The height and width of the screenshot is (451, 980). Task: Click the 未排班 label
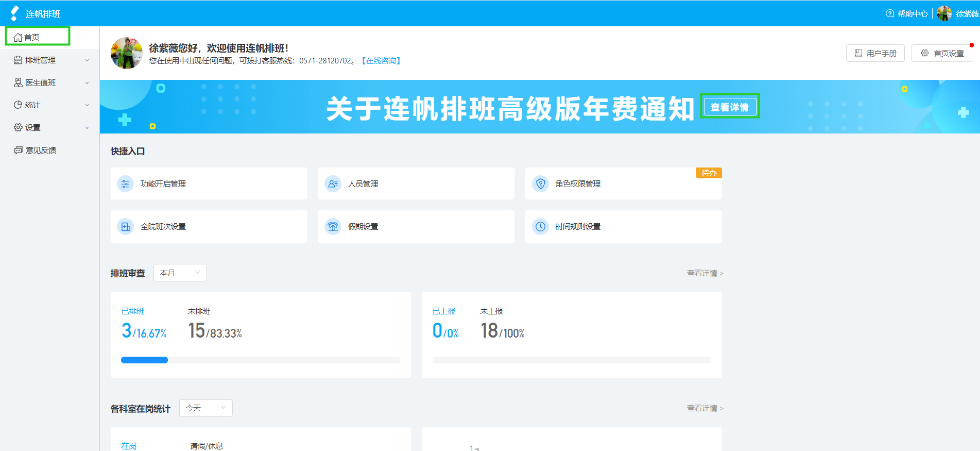point(199,311)
